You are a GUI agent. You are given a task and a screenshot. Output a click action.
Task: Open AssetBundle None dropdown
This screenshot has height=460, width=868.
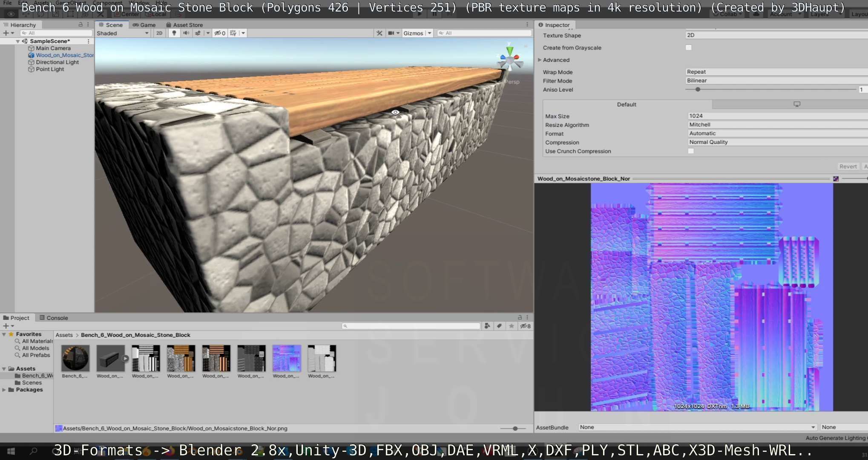click(698, 427)
